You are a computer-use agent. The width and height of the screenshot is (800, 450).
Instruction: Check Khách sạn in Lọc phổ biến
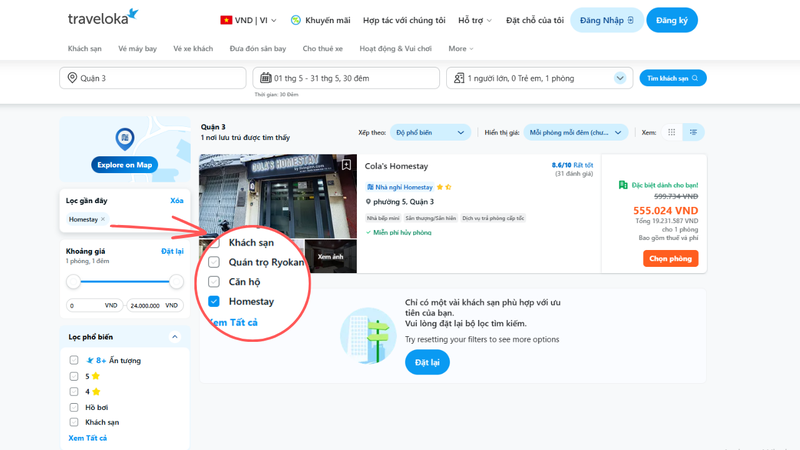[x=74, y=422]
